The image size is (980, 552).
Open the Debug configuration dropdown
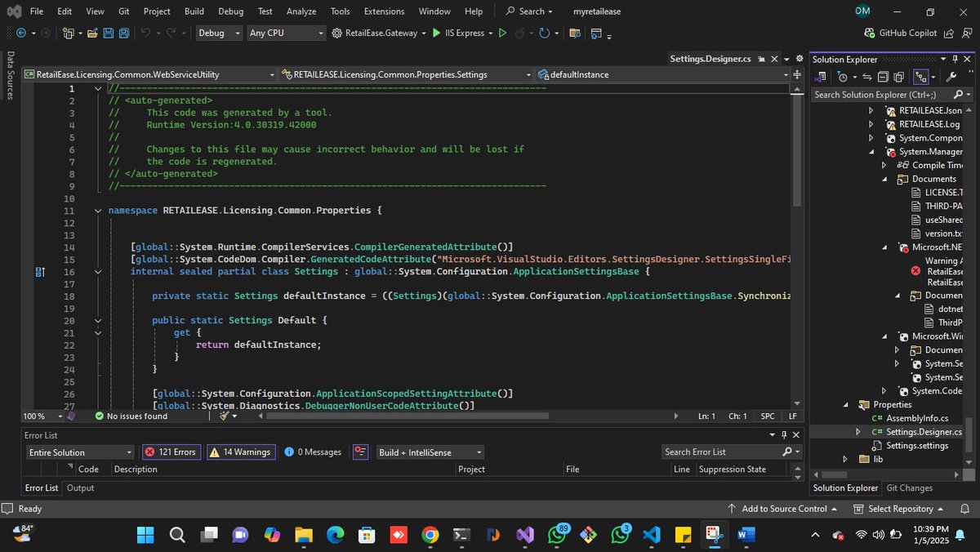point(220,33)
